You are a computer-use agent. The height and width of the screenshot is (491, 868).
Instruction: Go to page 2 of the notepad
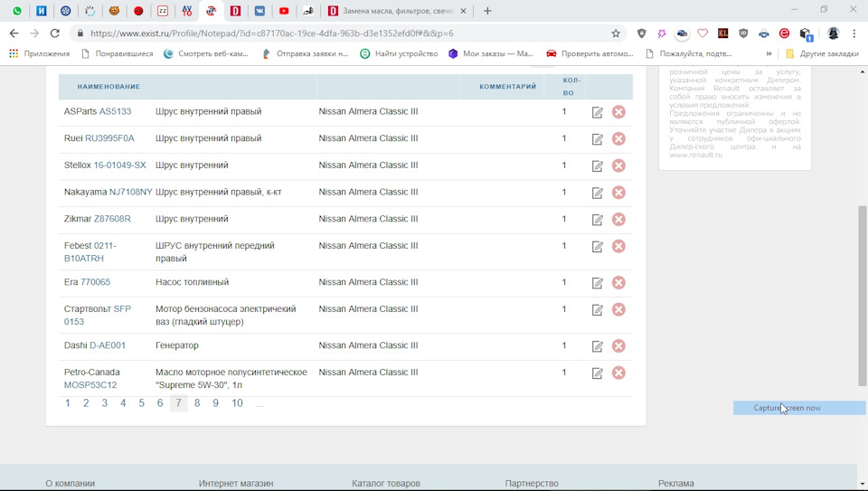coord(86,403)
